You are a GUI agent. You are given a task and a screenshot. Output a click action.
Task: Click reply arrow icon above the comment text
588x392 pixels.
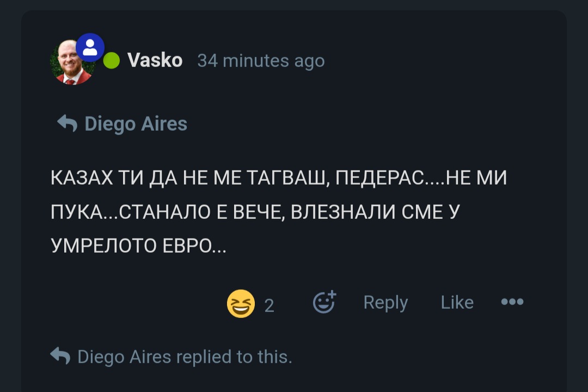coord(67,124)
